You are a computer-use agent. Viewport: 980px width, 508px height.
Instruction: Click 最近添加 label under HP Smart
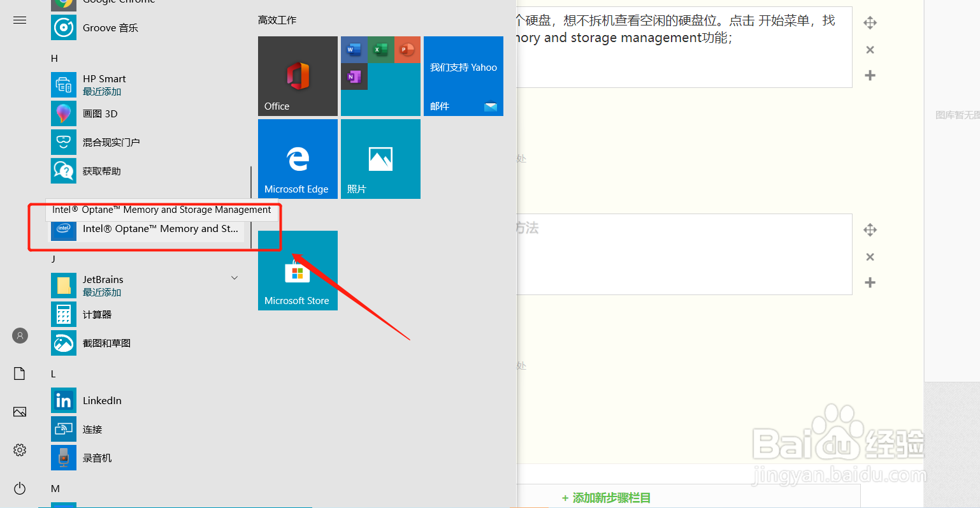click(102, 92)
